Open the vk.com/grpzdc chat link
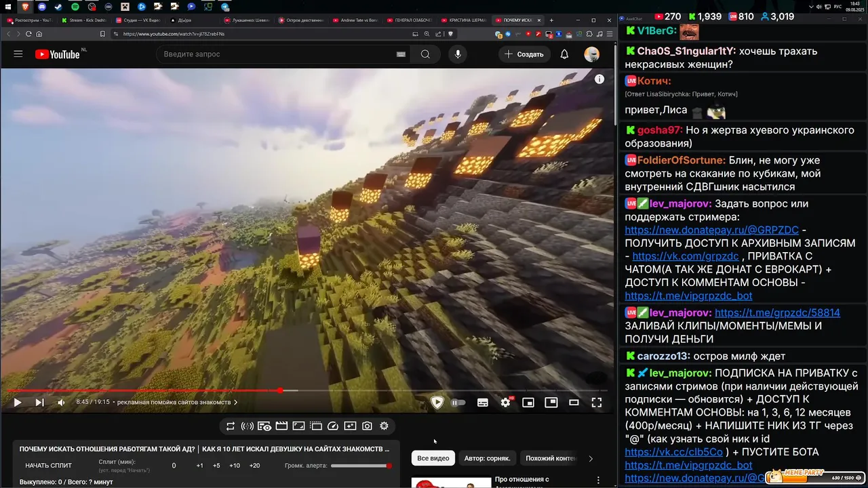 [686, 256]
